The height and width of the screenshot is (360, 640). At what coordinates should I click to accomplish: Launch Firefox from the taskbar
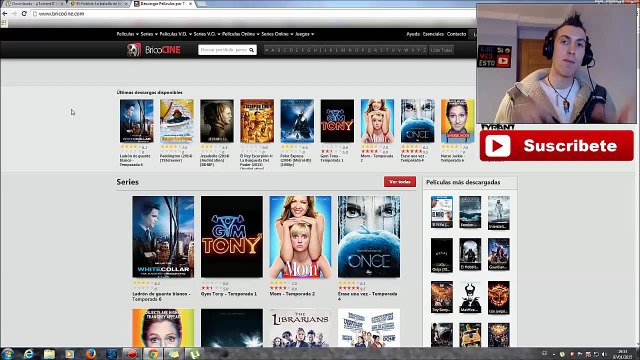point(91,353)
